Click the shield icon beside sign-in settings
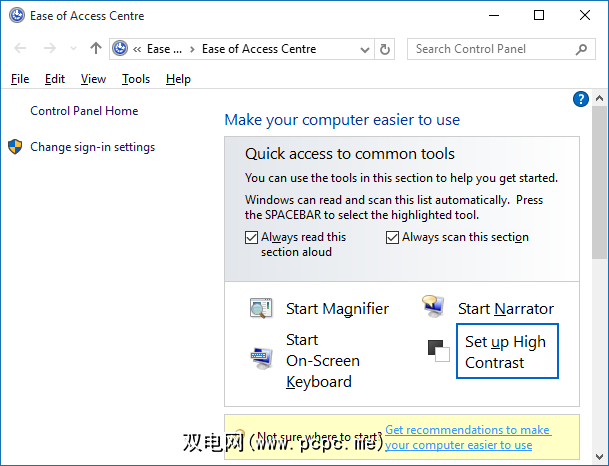 click(x=15, y=147)
